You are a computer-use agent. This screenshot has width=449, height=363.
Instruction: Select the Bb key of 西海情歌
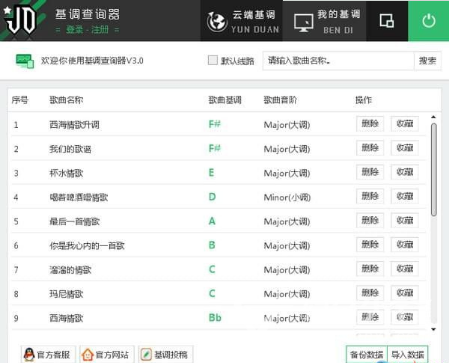215,317
